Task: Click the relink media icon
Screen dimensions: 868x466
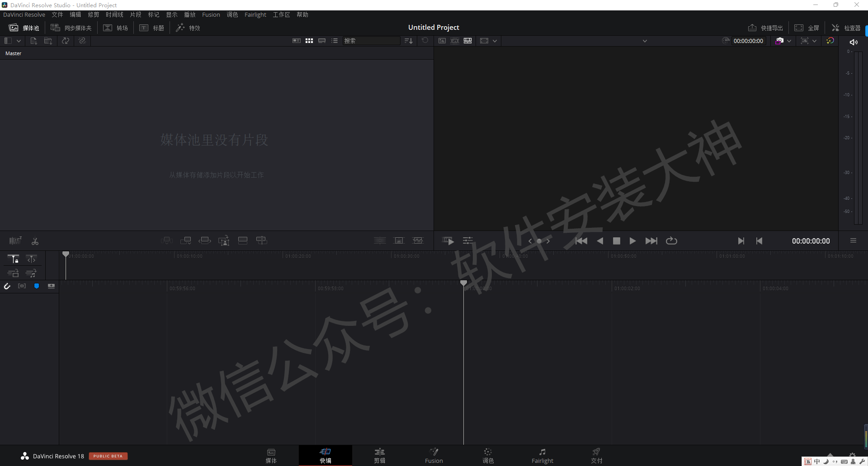Action: point(82,41)
